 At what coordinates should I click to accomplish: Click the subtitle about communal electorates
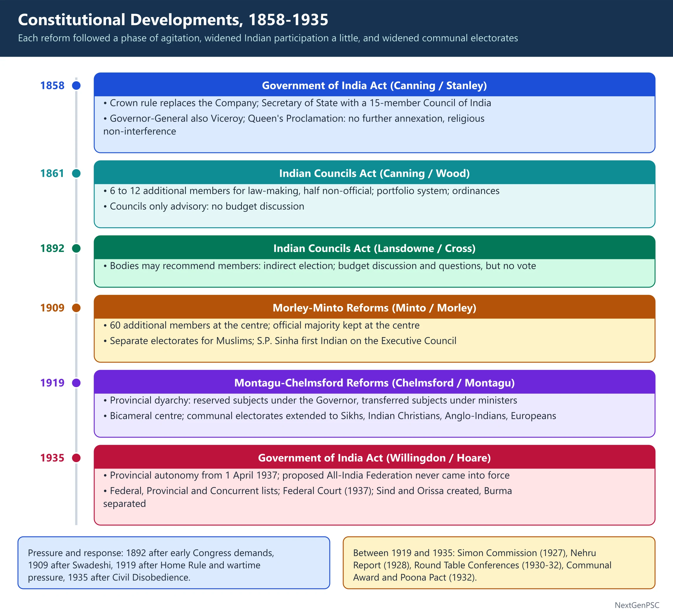268,38
